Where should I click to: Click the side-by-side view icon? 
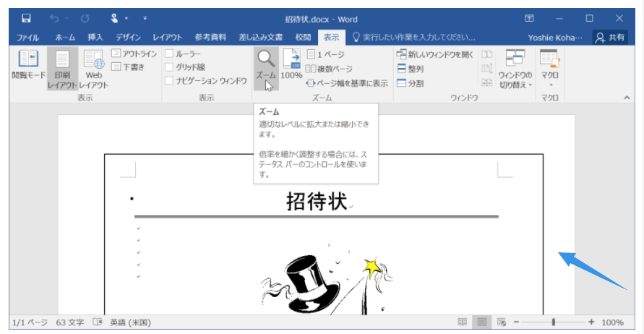click(487, 54)
